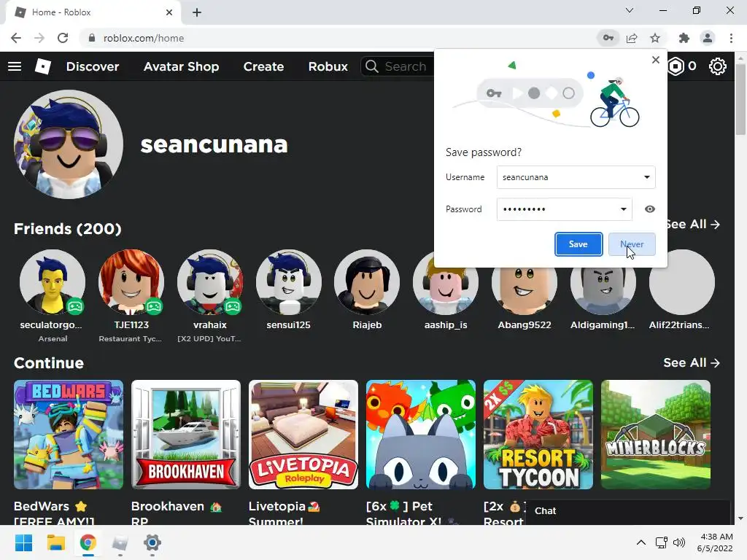
Task: Click See All for Continue
Action: coord(692,362)
